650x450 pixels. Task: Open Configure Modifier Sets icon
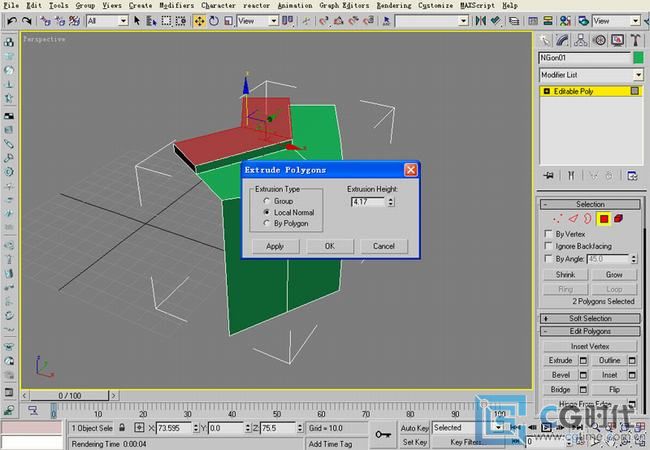click(632, 176)
